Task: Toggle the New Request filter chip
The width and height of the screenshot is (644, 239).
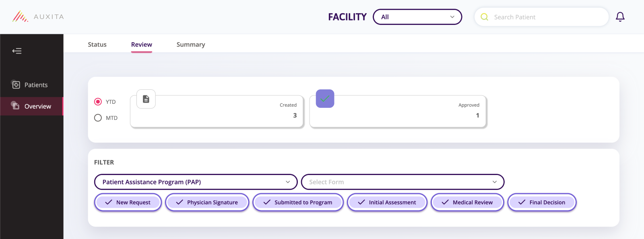Action: pos(128,202)
